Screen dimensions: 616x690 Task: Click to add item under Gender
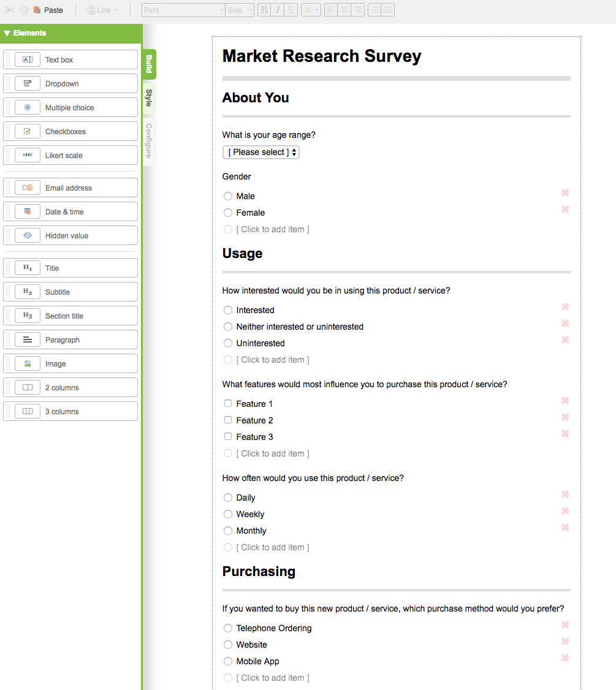272,229
